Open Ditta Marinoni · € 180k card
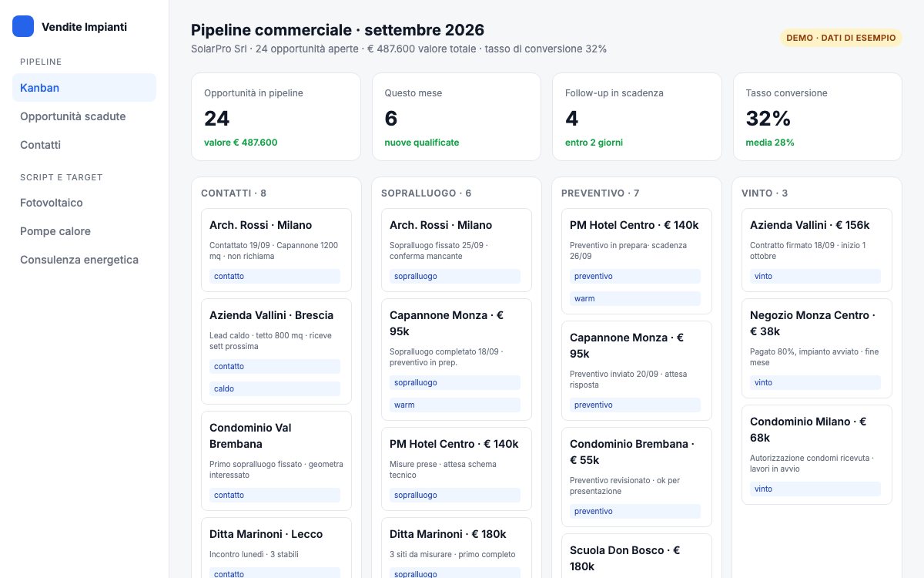 (x=457, y=548)
